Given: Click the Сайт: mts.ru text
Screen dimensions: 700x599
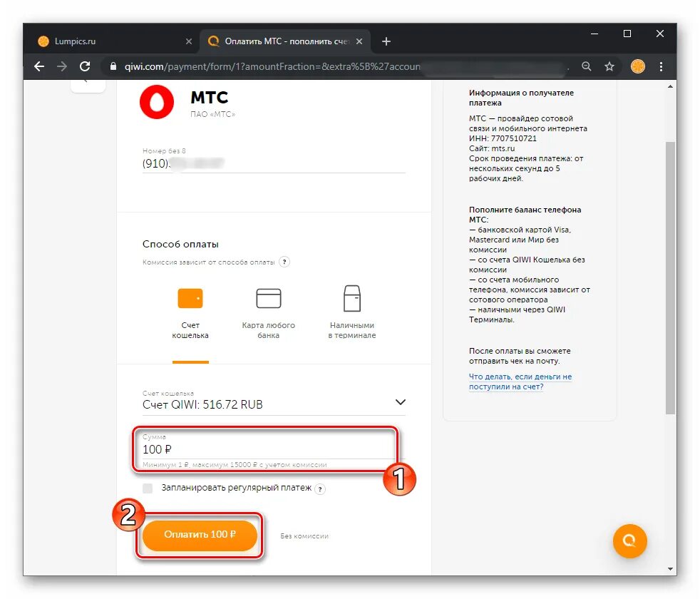Looking at the screenshot, I should click(492, 148).
